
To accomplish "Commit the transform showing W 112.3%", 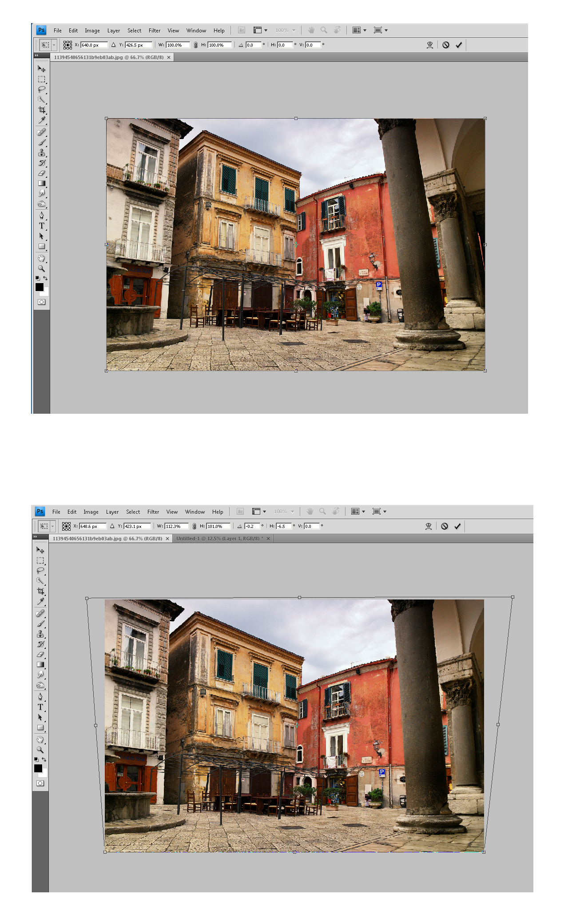I will tap(457, 526).
